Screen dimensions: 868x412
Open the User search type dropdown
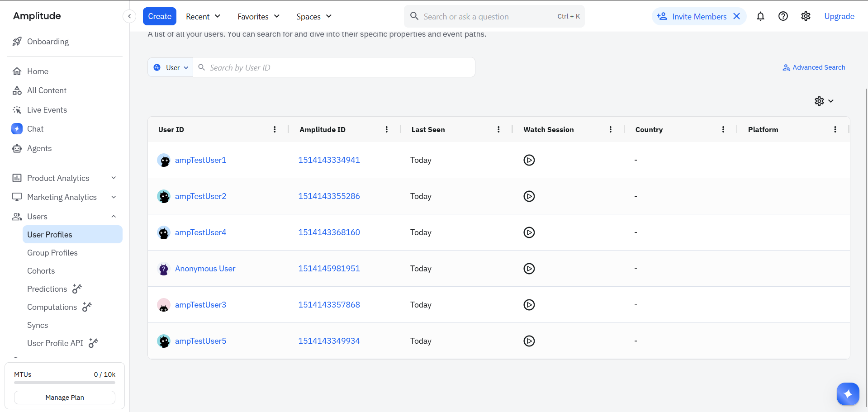[x=171, y=67]
